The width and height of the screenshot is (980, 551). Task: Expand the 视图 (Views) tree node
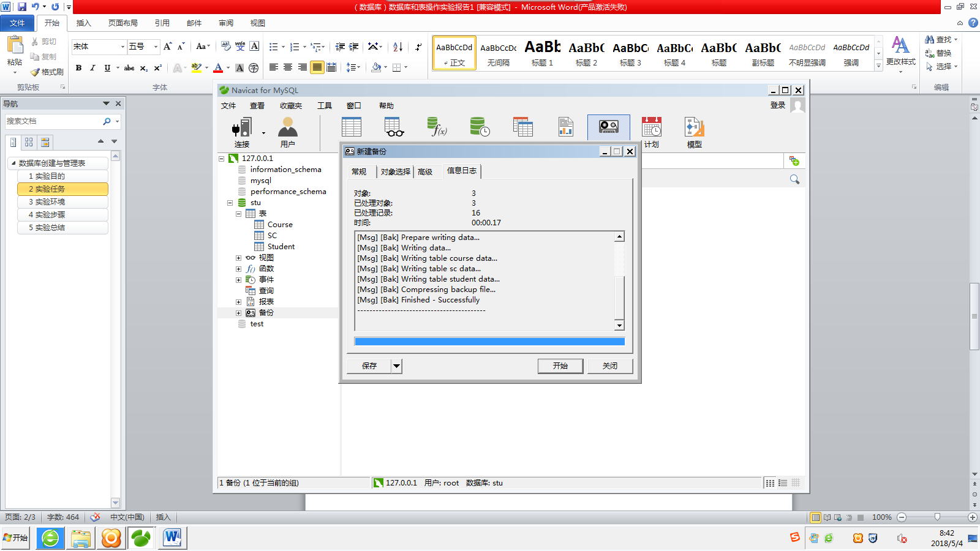(x=238, y=258)
